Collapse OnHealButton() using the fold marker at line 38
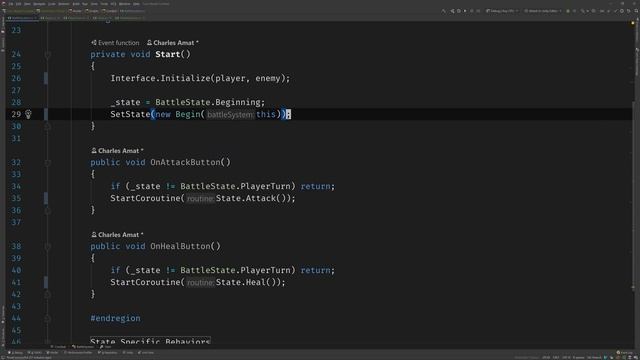 (x=48, y=247)
